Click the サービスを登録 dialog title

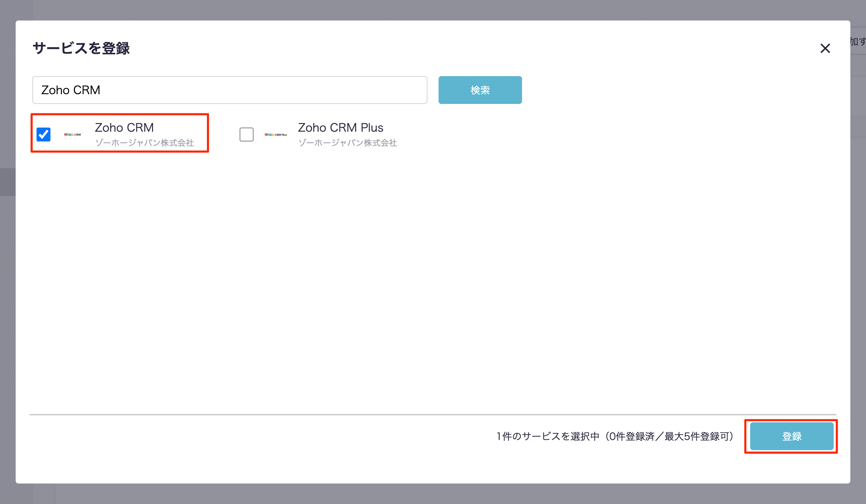tap(81, 48)
